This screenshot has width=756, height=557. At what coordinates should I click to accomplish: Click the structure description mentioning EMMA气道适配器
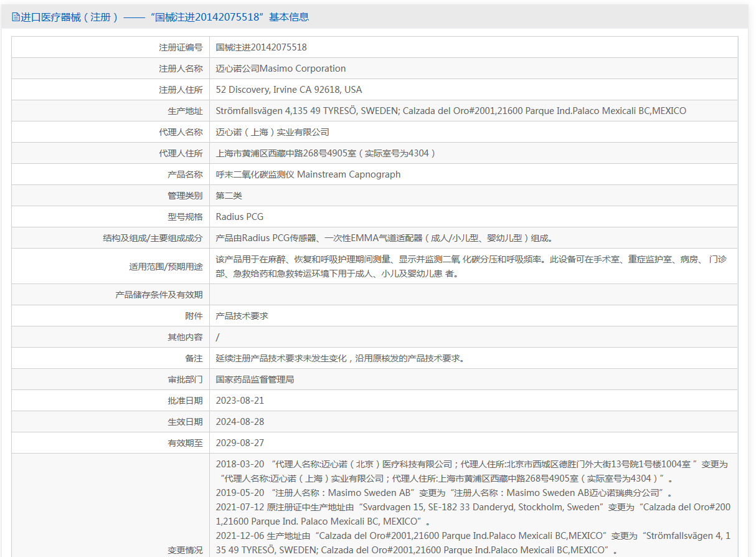click(x=384, y=238)
